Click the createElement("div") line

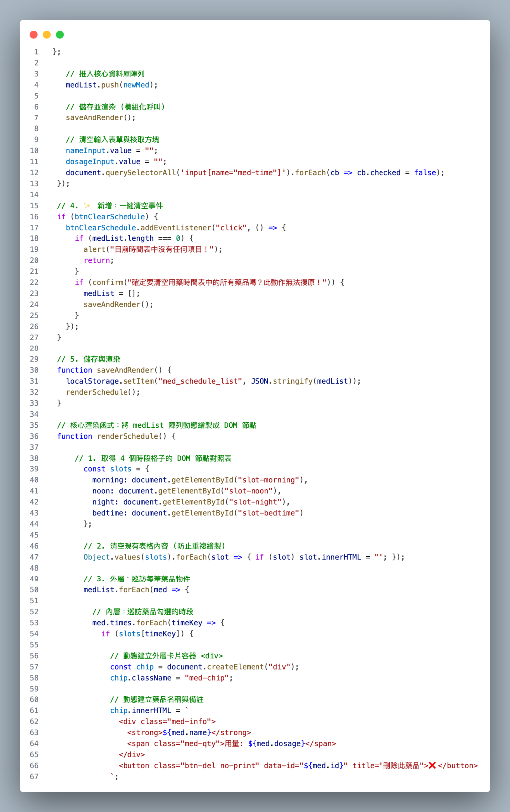[x=205, y=667]
